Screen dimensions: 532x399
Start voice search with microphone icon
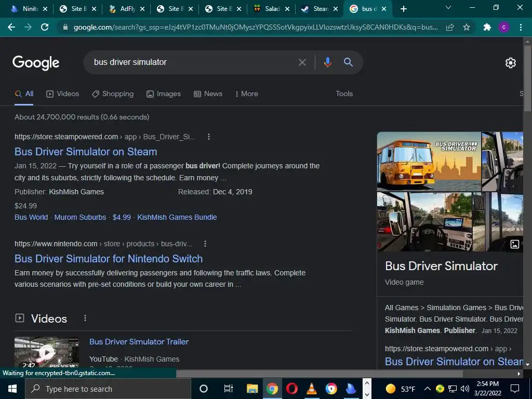click(x=327, y=62)
